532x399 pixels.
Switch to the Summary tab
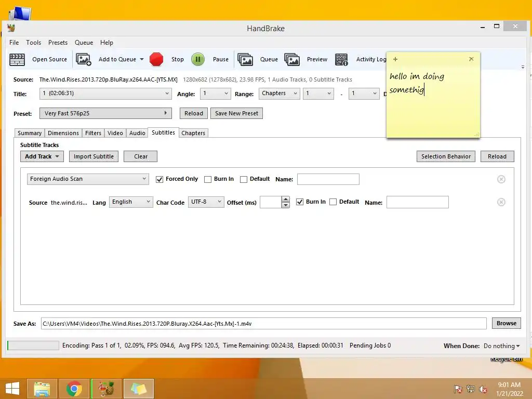(x=30, y=133)
